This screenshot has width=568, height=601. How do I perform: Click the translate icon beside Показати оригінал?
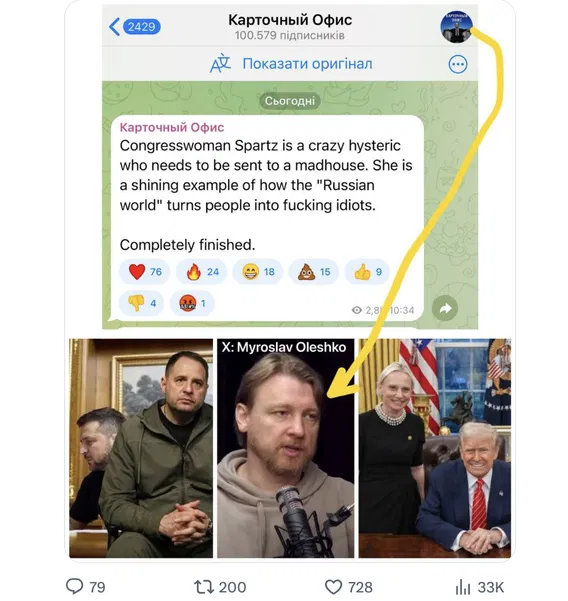click(x=220, y=64)
